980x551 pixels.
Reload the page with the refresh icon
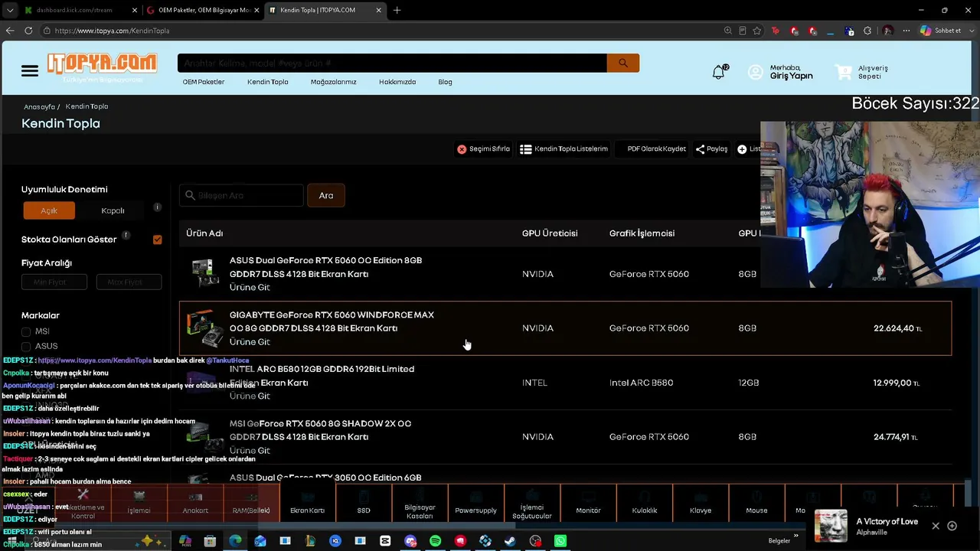click(28, 31)
